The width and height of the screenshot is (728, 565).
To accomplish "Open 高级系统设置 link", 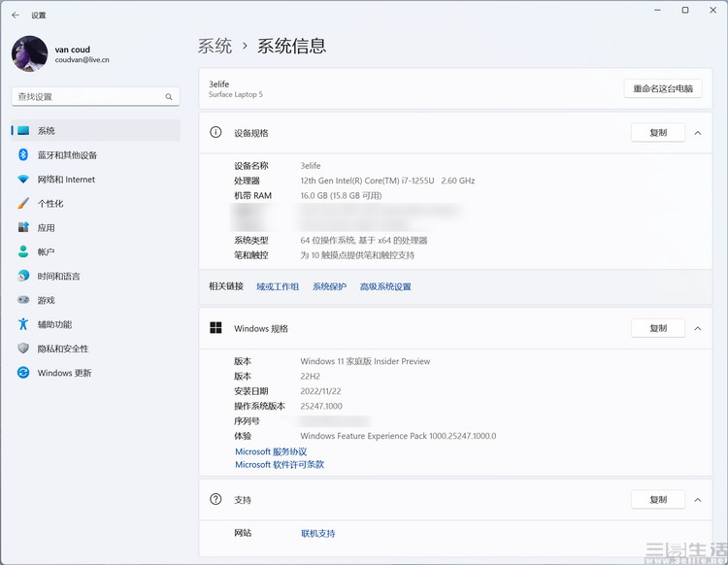I will [x=385, y=286].
